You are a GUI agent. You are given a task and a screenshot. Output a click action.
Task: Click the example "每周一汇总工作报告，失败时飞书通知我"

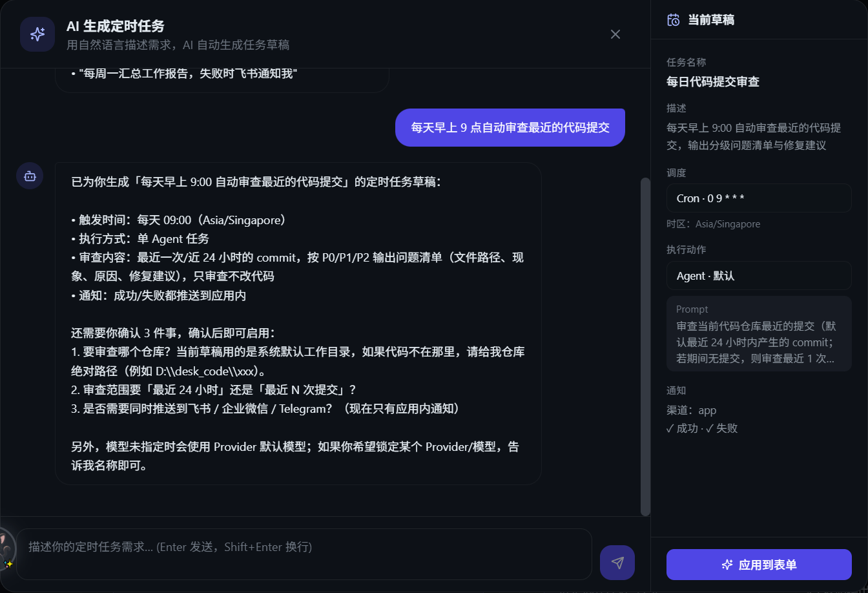pos(184,74)
